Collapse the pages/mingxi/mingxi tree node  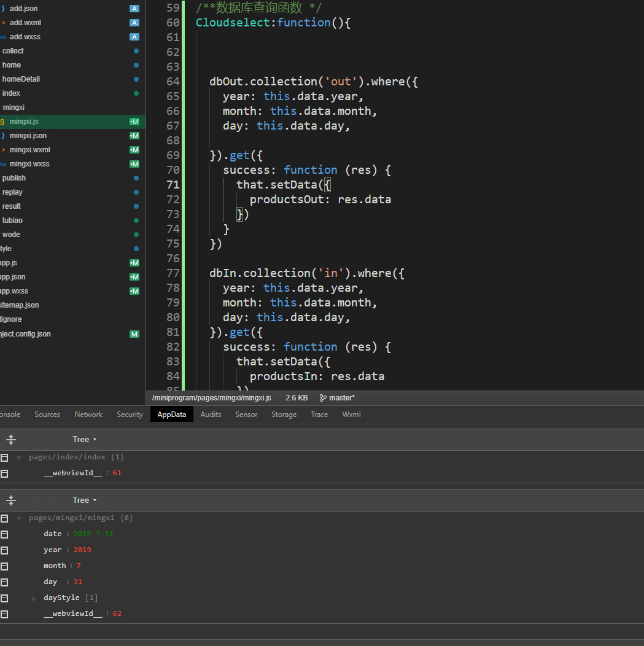pyautogui.click(x=19, y=519)
